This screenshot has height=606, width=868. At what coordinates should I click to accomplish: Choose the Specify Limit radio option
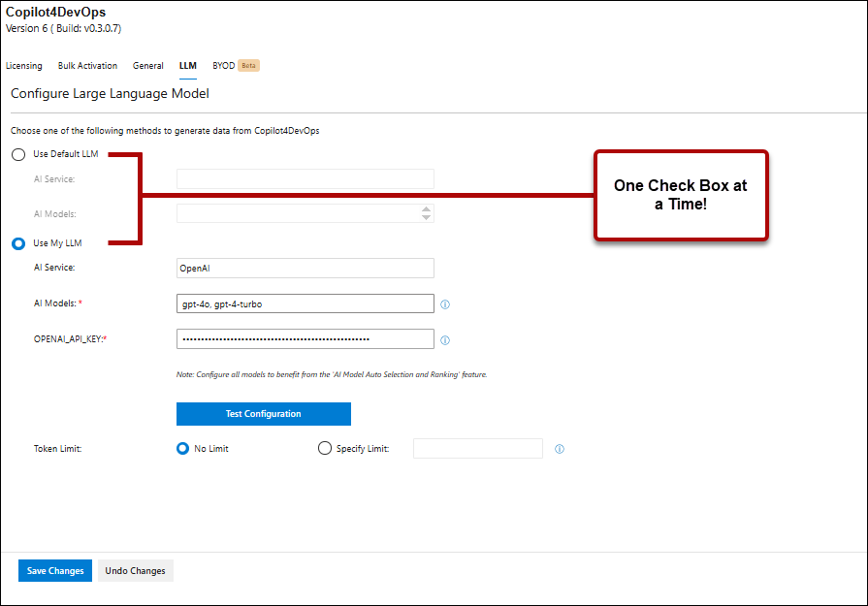pos(325,449)
